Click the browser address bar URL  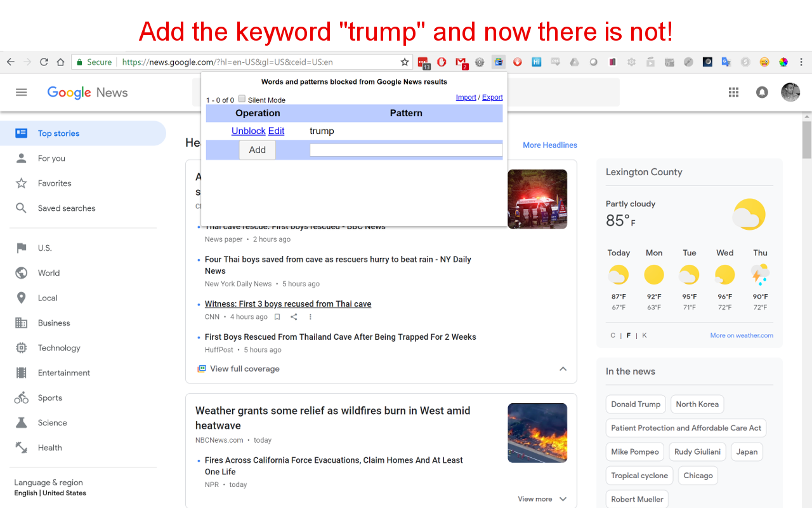(228, 62)
